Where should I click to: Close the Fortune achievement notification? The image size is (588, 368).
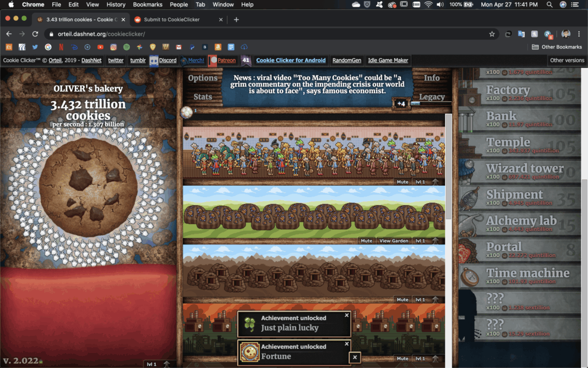click(x=346, y=344)
